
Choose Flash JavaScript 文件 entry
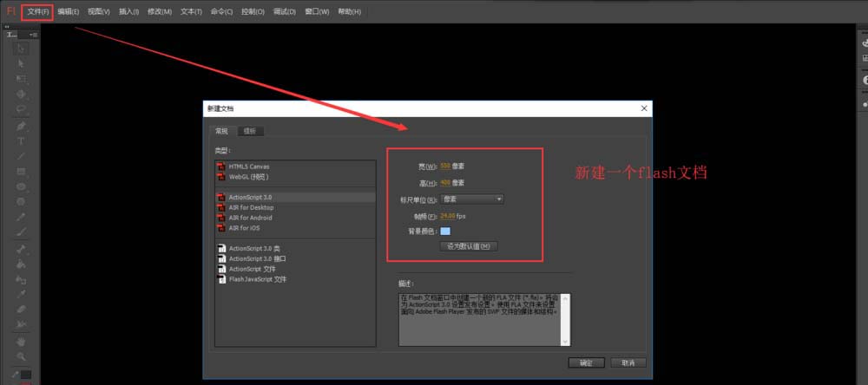click(295, 279)
